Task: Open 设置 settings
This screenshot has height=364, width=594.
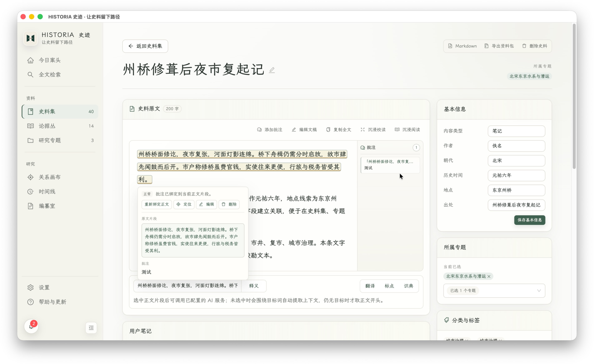Action: [60, 287]
